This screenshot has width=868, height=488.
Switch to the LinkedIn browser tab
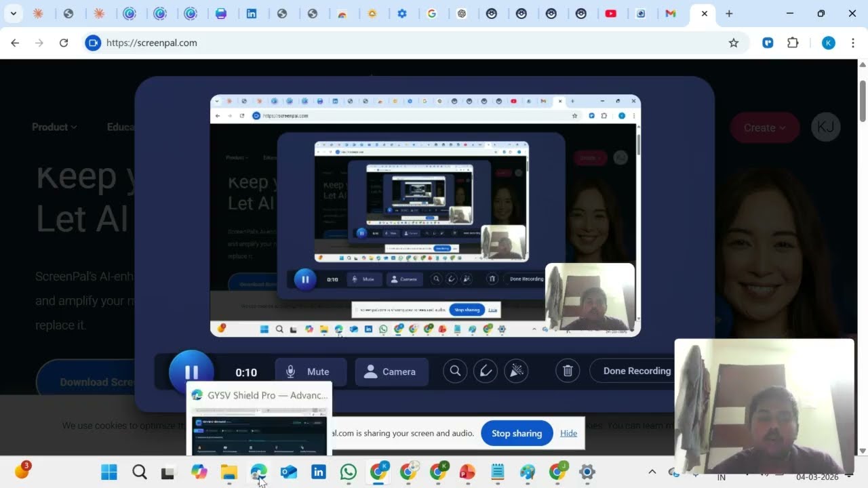252,14
